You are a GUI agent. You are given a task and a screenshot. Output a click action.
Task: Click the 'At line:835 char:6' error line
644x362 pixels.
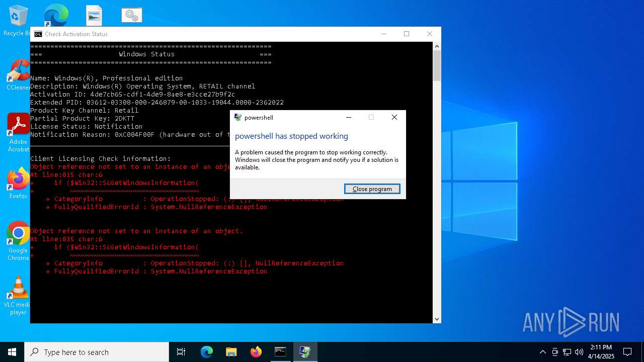coord(66,239)
